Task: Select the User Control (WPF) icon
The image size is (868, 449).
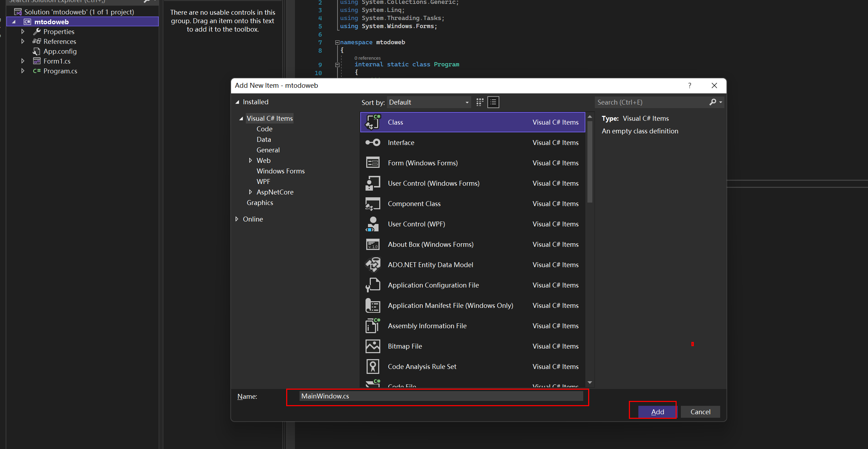Action: (x=372, y=224)
